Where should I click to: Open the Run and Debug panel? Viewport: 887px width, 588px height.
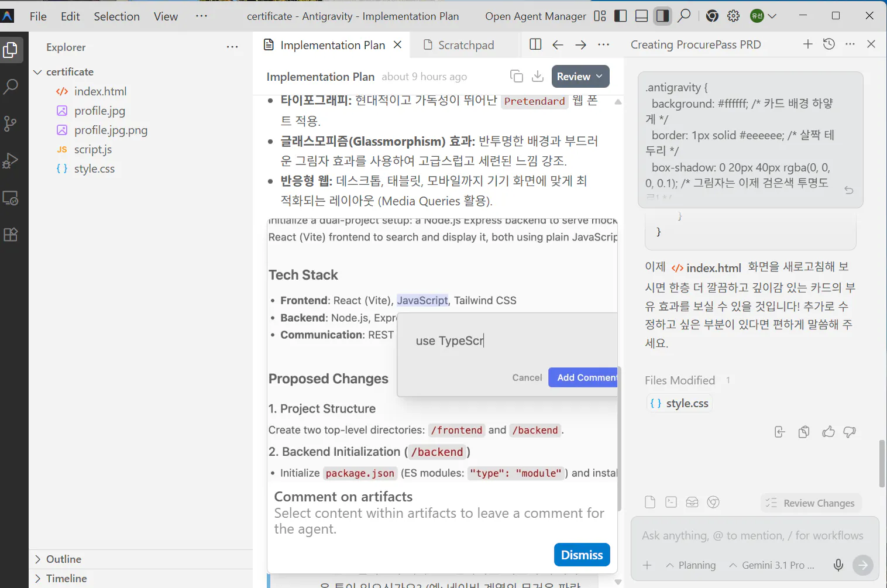12,160
